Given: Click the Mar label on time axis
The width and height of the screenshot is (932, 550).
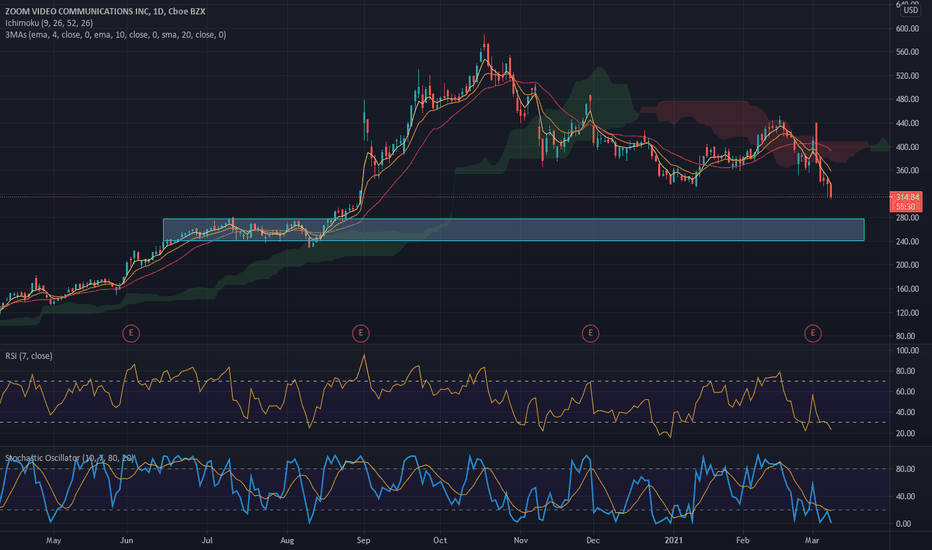Looking at the screenshot, I should pos(812,540).
